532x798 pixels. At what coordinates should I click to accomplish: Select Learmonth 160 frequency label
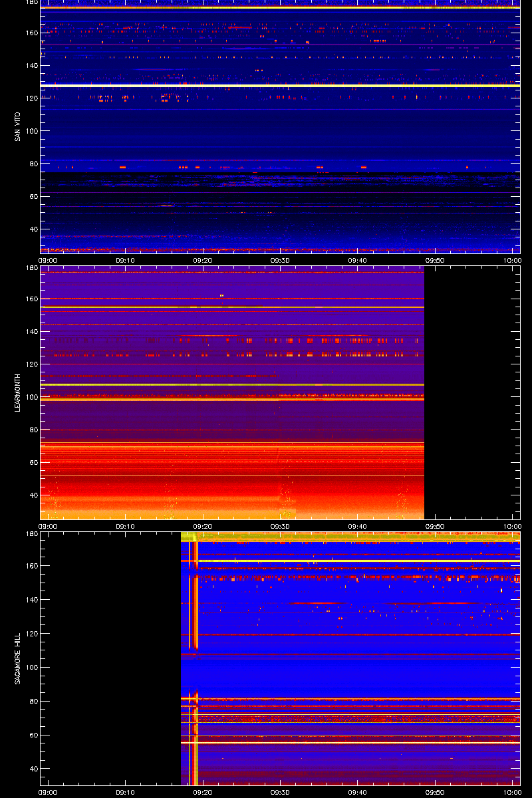31,299
